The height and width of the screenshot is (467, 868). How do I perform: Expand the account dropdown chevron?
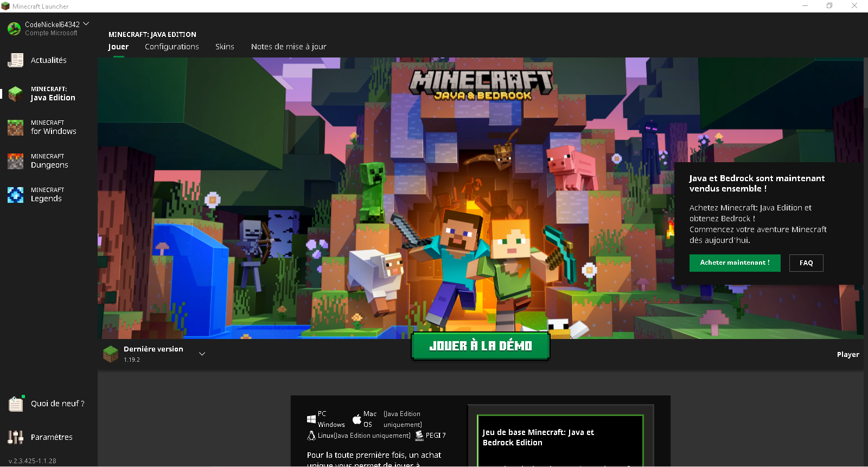pos(86,24)
